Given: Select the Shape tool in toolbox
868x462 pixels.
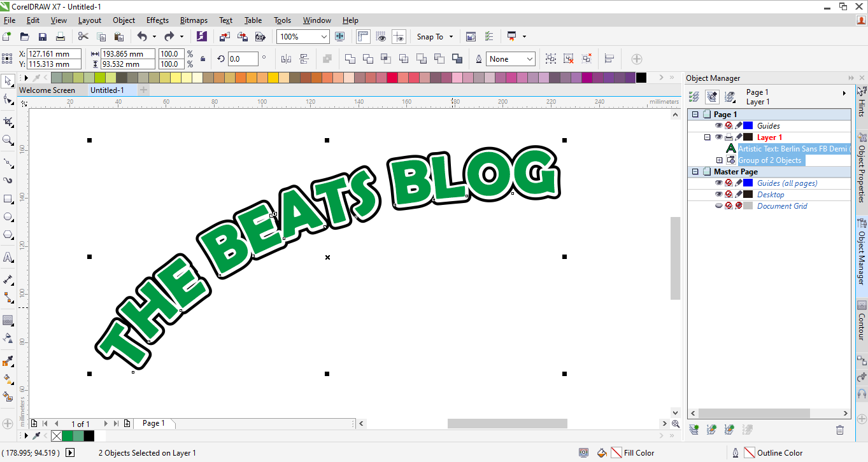Looking at the screenshot, I should tap(8, 100).
